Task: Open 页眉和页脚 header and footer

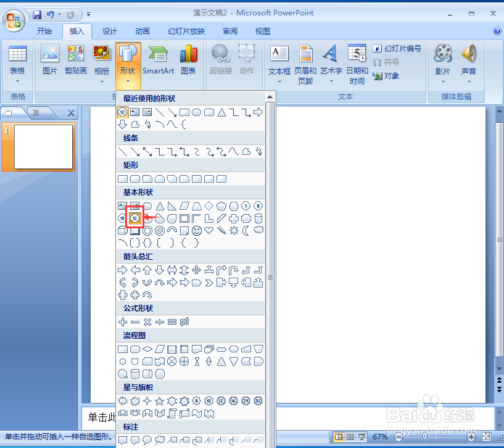Action: (305, 65)
